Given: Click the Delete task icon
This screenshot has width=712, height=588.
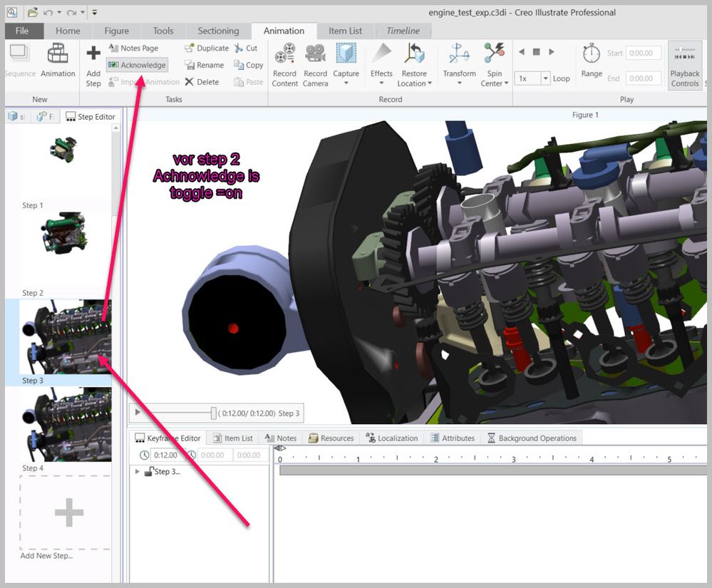Looking at the screenshot, I should click(189, 82).
